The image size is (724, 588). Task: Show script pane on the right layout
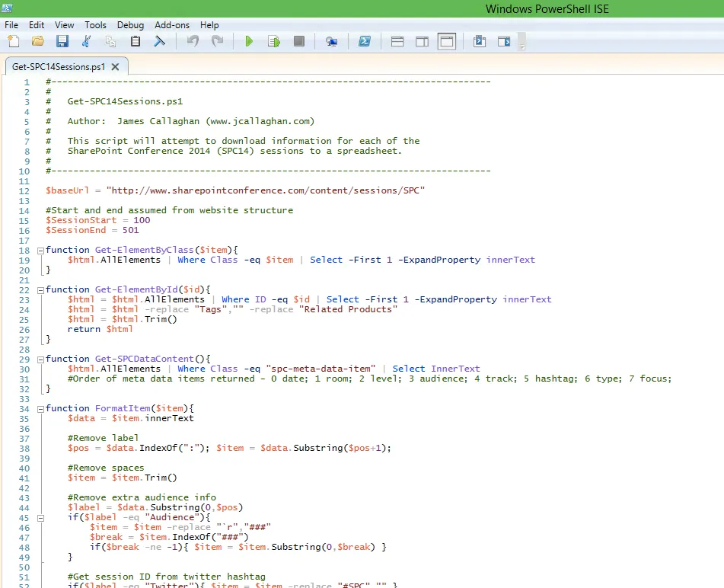422,42
